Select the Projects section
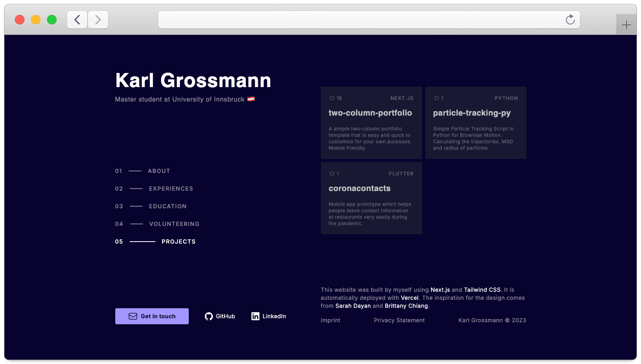Screen dimensions: 641x364 coord(179,242)
